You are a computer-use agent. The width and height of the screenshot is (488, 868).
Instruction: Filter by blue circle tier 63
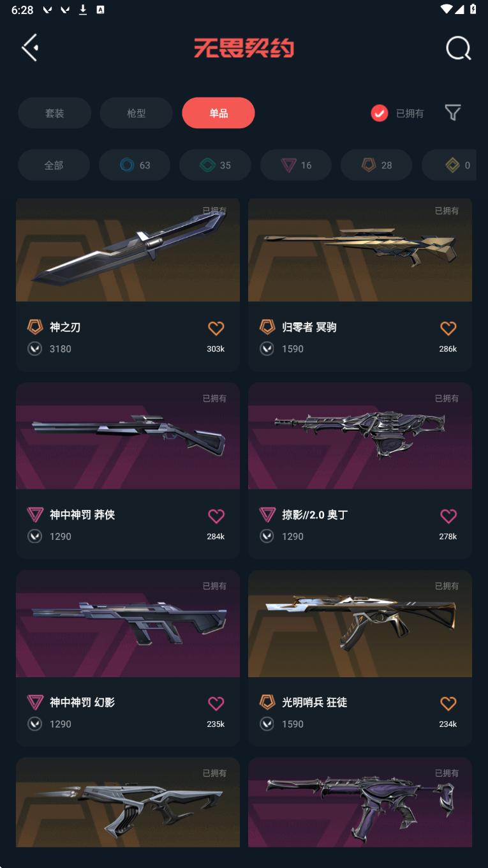tap(135, 165)
